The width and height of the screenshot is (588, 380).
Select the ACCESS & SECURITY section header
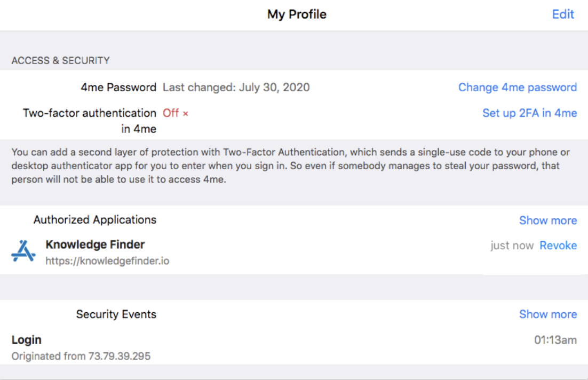tap(60, 60)
